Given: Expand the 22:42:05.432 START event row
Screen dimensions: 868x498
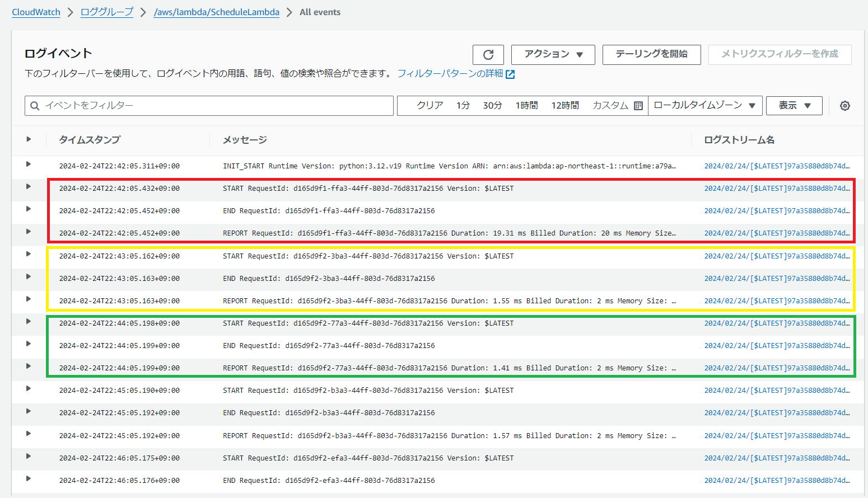Looking at the screenshot, I should point(29,187).
